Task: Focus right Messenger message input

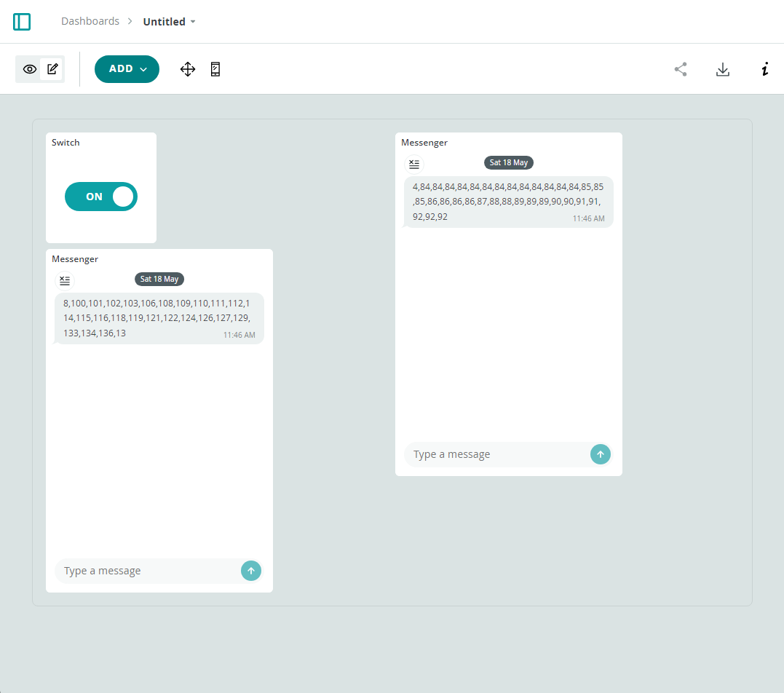Action: (x=497, y=454)
